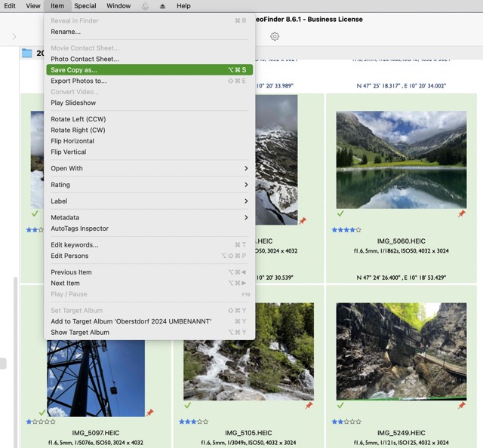Click the red pin on IMG_5249.HEIC
This screenshot has width=483, height=448.
(461, 406)
